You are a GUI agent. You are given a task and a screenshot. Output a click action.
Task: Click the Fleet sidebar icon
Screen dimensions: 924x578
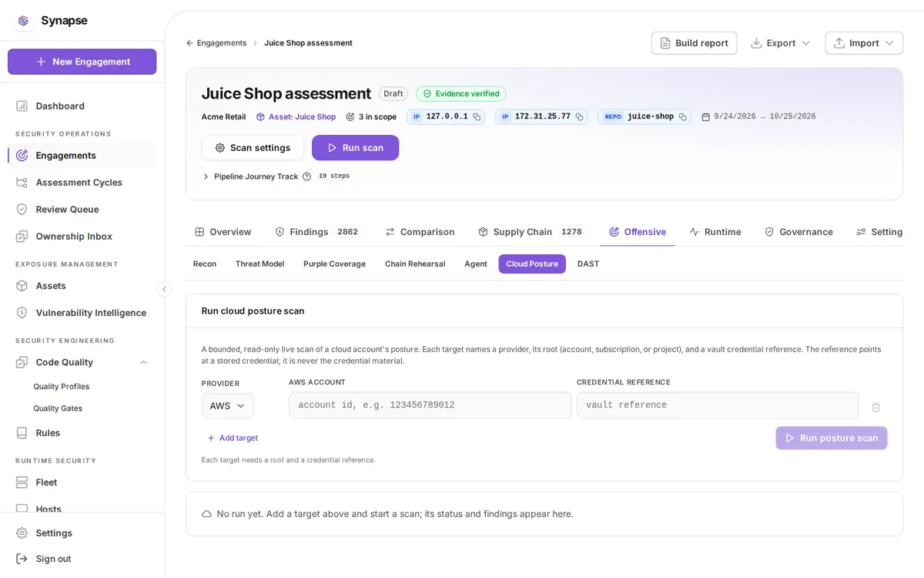point(22,482)
